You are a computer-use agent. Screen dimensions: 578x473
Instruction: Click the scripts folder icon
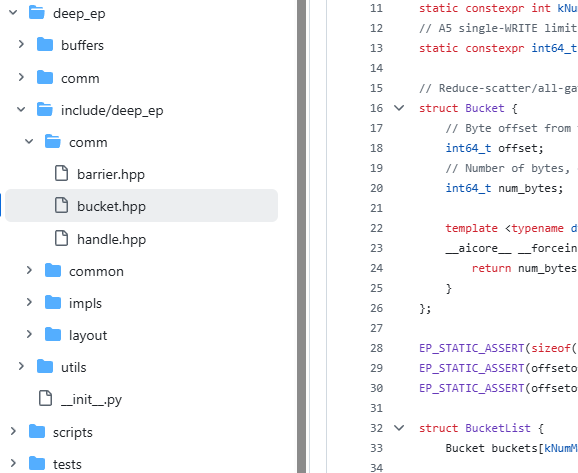[37, 431]
